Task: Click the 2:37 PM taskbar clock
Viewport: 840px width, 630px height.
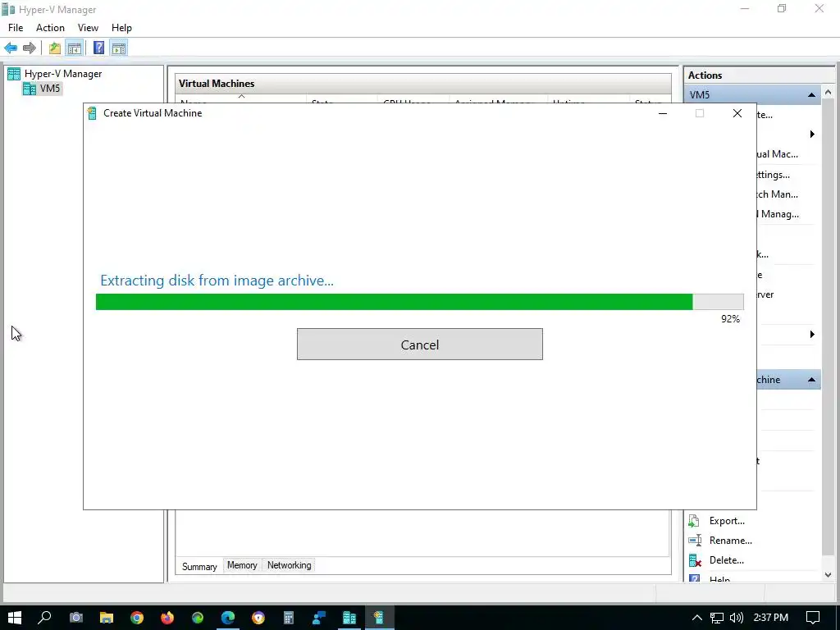Action: (771, 618)
